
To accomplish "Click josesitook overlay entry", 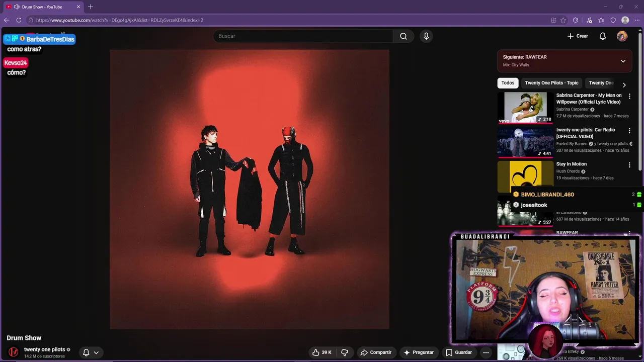I will point(534,205).
